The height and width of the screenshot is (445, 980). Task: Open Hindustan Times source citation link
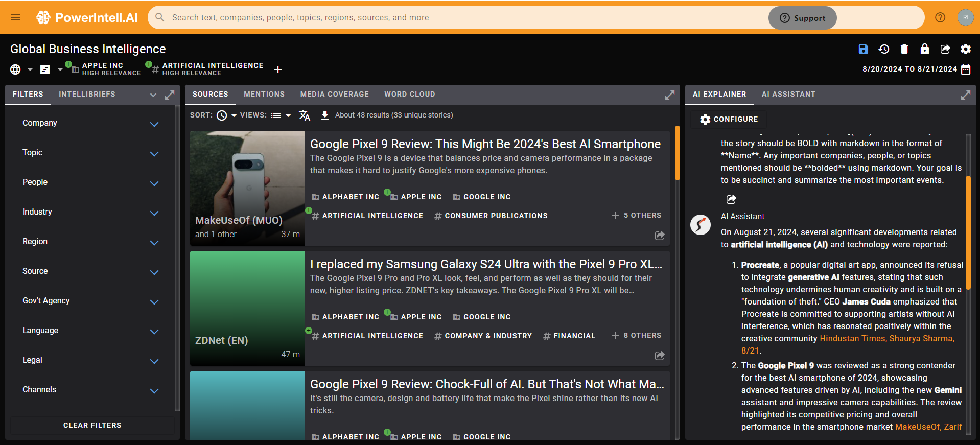point(887,339)
